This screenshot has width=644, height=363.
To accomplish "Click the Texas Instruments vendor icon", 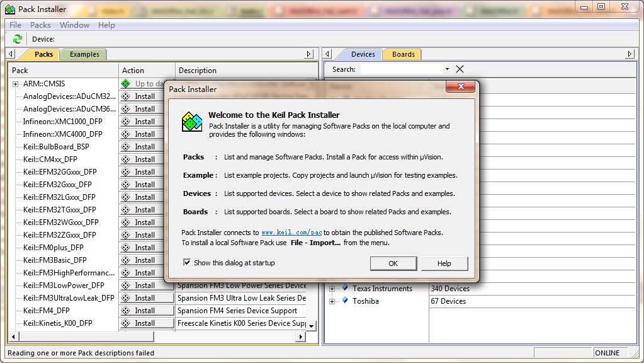I will (345, 288).
